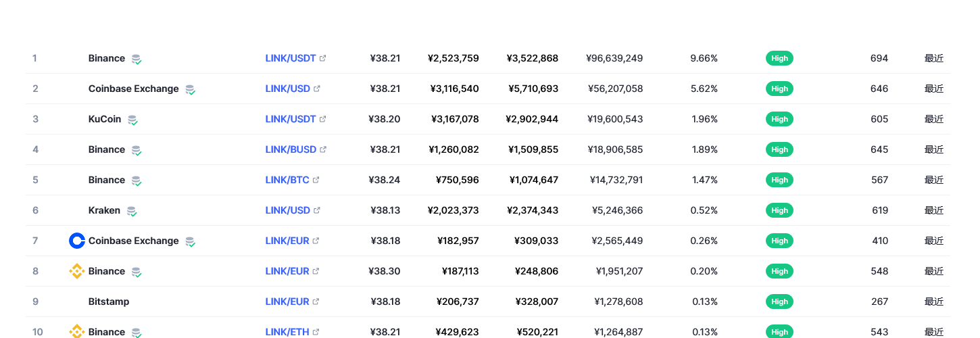Click the reserve icon beside Coinbase Exchange LINK/USD

(190, 89)
